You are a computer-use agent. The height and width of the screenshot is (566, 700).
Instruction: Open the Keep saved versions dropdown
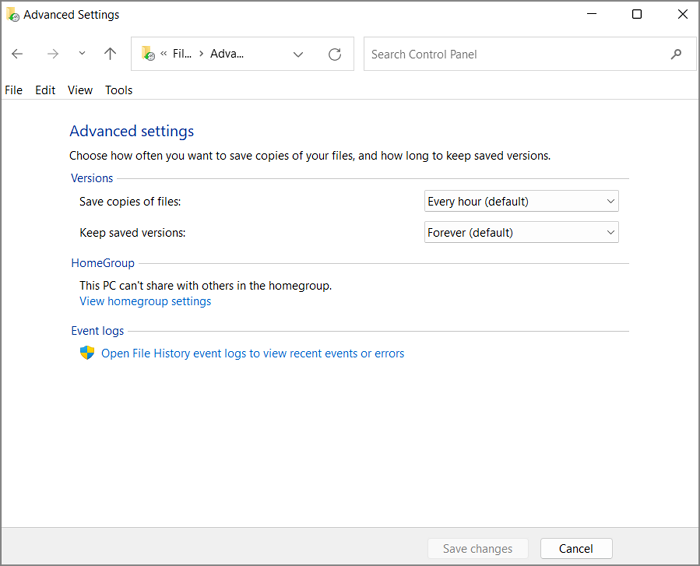click(521, 232)
